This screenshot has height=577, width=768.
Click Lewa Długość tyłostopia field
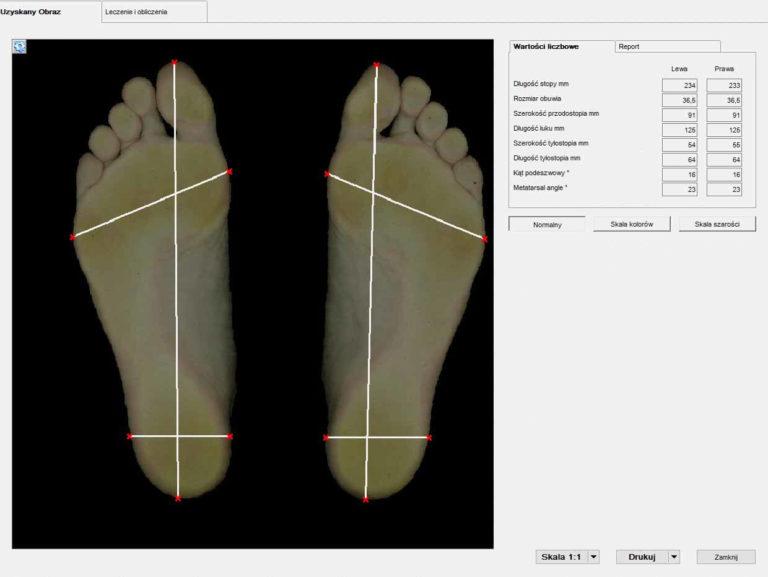679,160
